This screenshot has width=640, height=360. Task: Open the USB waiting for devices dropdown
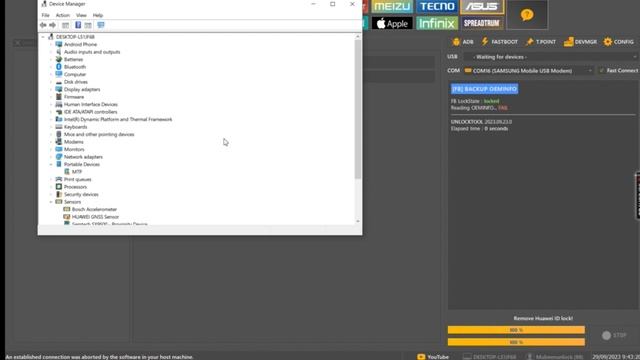tap(550, 57)
